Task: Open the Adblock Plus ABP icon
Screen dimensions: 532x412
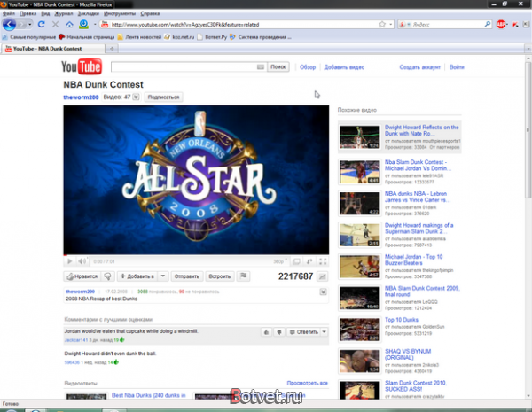Action: tap(501, 25)
